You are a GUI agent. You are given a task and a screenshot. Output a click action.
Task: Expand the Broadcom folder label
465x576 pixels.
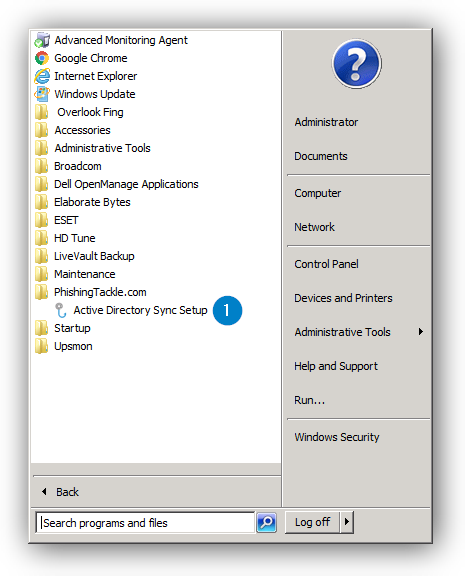78,166
